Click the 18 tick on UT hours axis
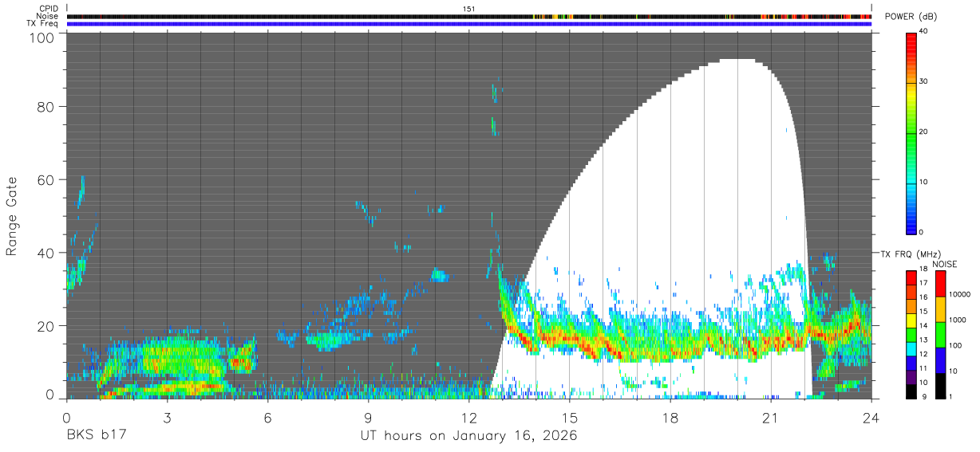980x452 pixels. [x=670, y=418]
